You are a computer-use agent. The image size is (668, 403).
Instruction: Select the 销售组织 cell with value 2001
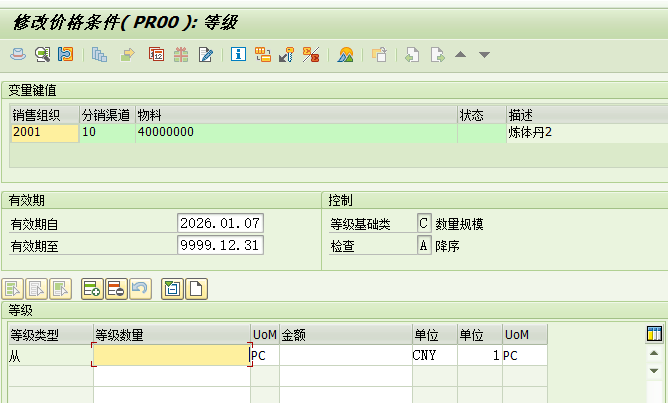(x=43, y=132)
